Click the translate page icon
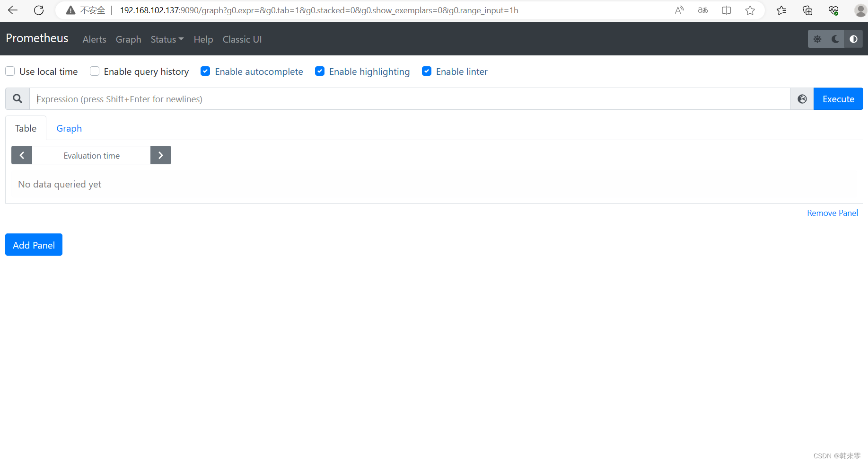The height and width of the screenshot is (464, 868). coord(703,10)
